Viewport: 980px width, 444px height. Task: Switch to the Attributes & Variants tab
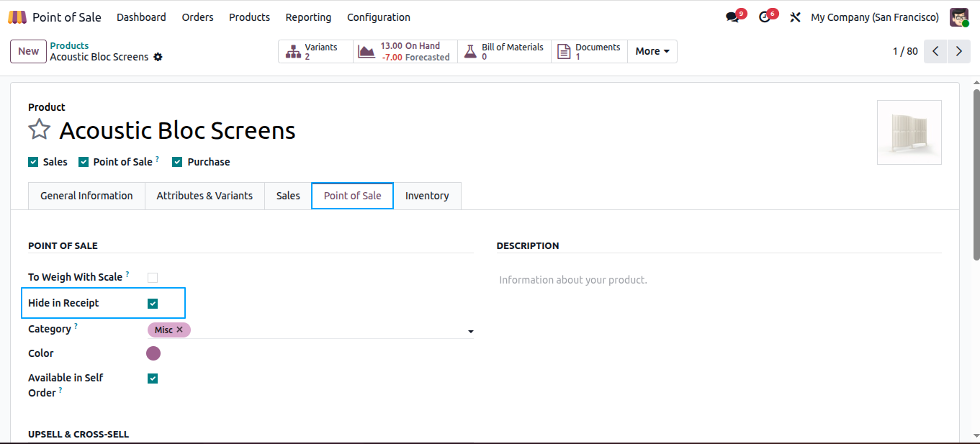click(204, 196)
